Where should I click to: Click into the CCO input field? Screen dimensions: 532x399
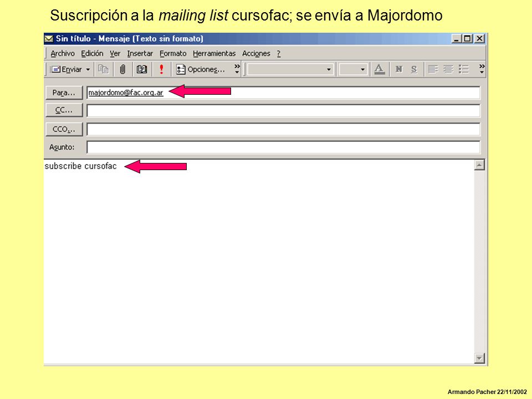[x=283, y=129]
